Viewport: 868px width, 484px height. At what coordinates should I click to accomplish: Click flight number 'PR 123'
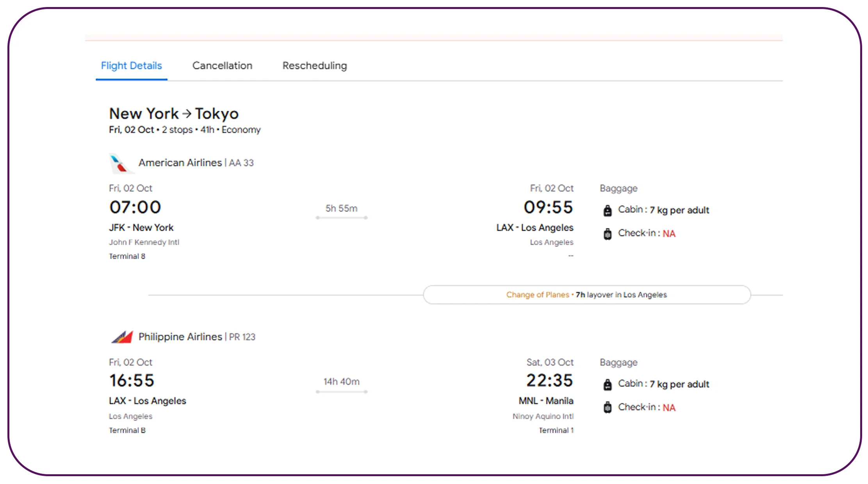coord(242,337)
